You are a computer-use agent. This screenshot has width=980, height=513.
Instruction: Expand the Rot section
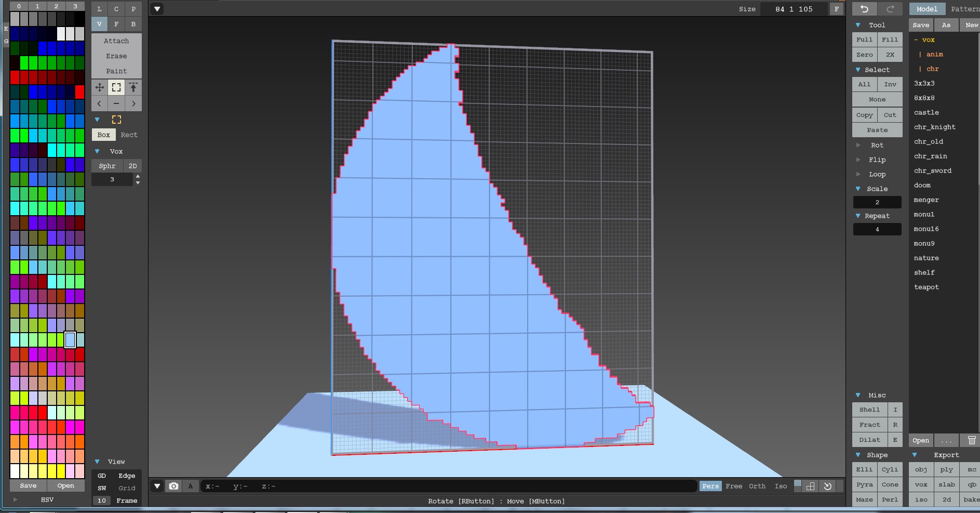[x=858, y=145]
